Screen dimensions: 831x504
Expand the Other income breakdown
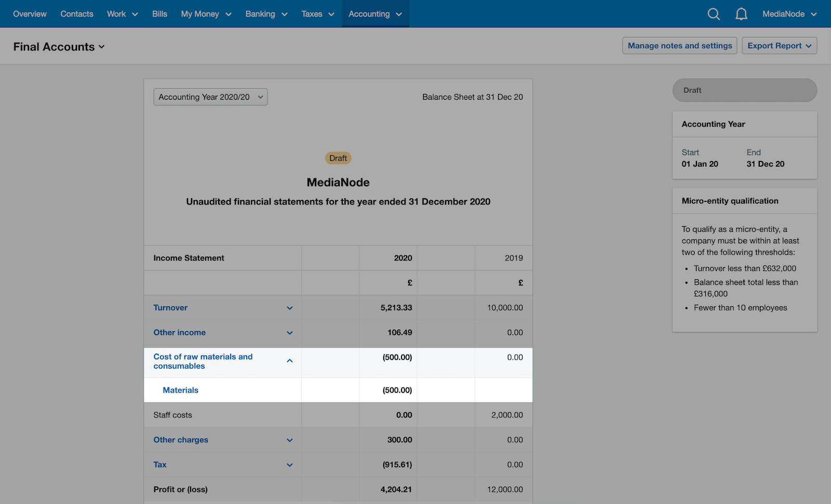290,333
